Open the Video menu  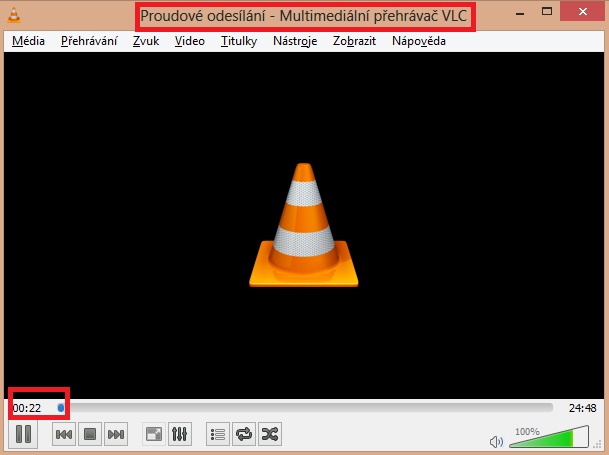(190, 41)
